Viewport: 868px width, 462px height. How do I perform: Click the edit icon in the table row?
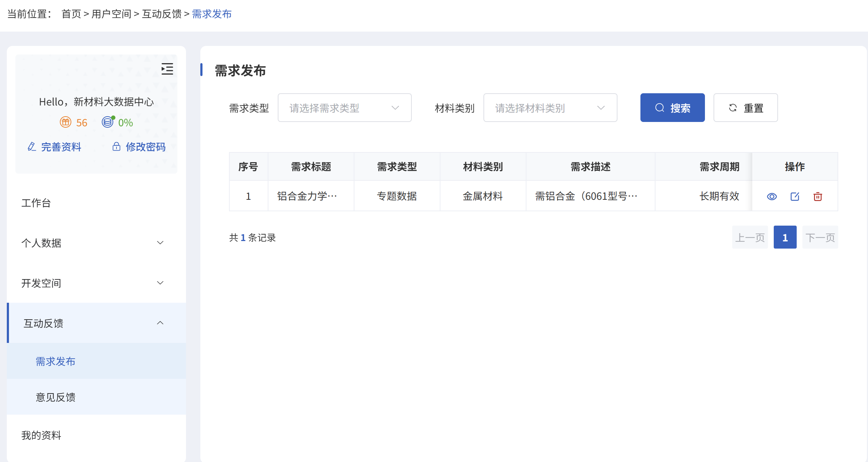(x=795, y=197)
